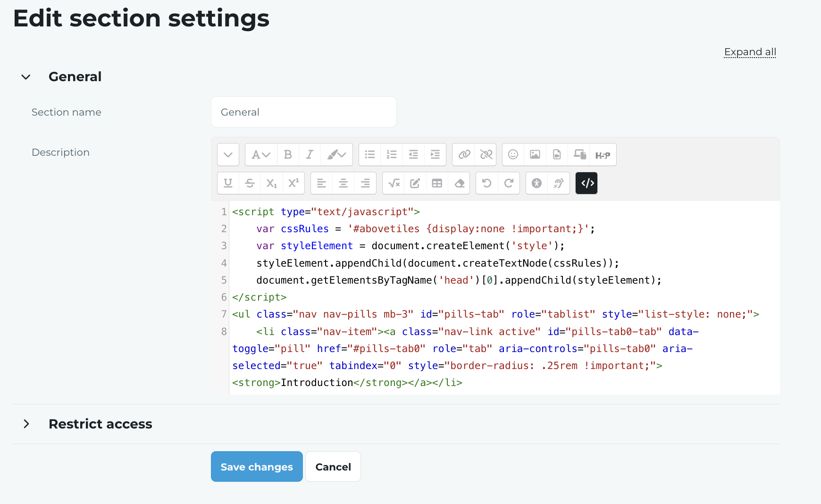
Task: Insert a table
Action: (x=437, y=183)
